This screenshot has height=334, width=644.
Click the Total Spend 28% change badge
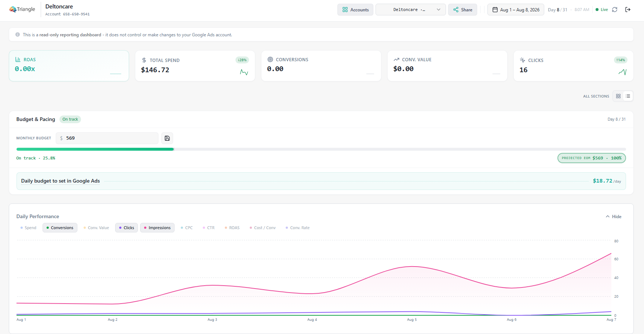[242, 60]
